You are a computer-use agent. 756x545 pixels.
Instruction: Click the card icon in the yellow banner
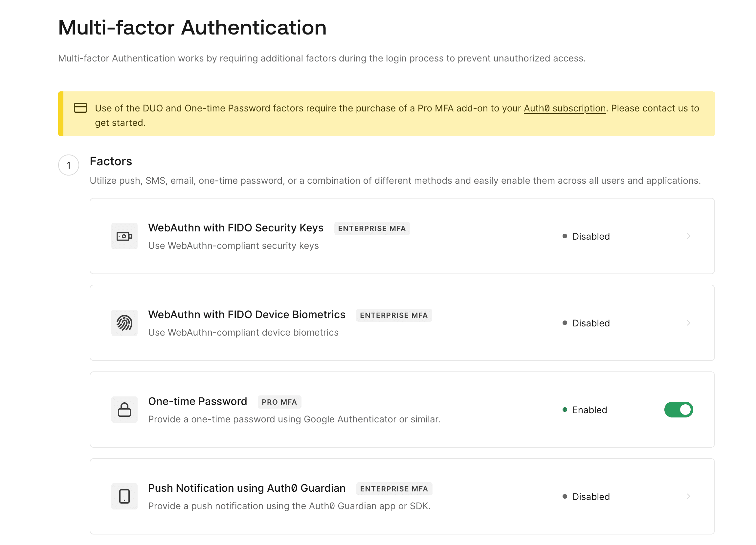80,108
